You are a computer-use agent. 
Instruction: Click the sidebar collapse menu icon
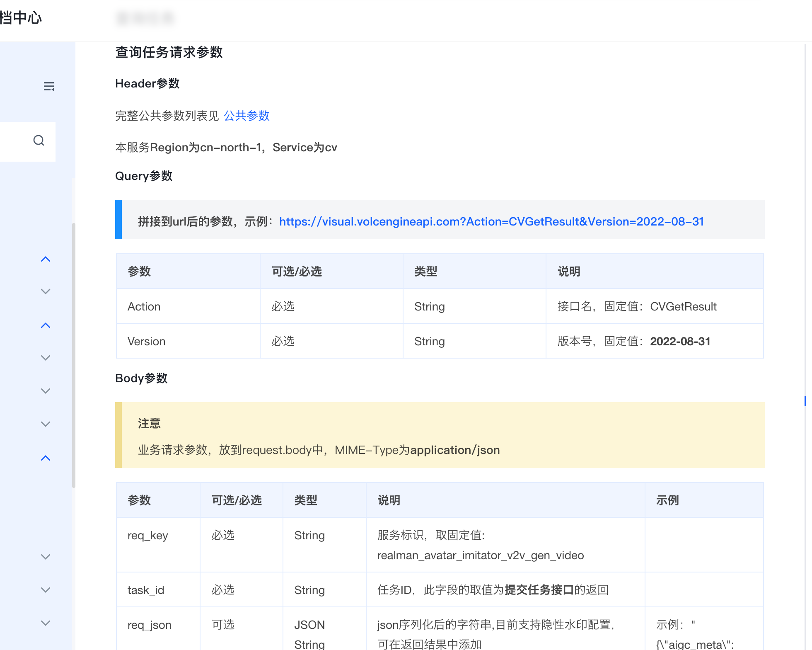coord(49,86)
